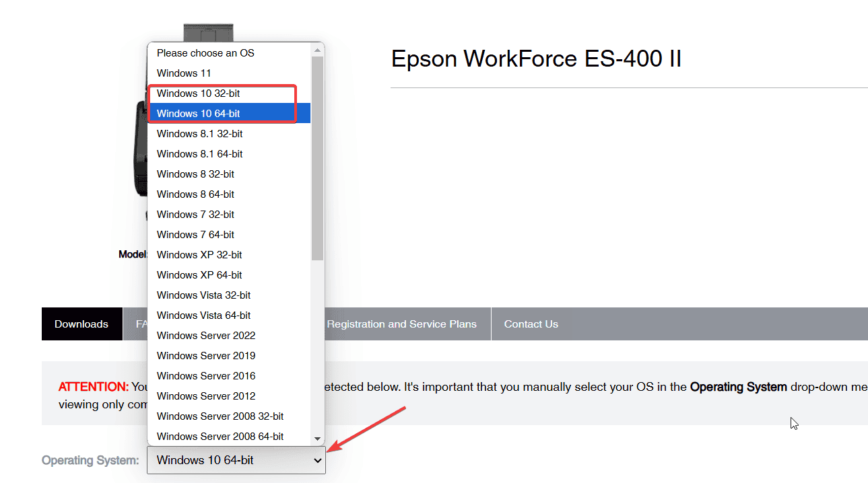This screenshot has height=483, width=868.
Task: Pick Windows Server 2022 from list
Action: pos(230,336)
